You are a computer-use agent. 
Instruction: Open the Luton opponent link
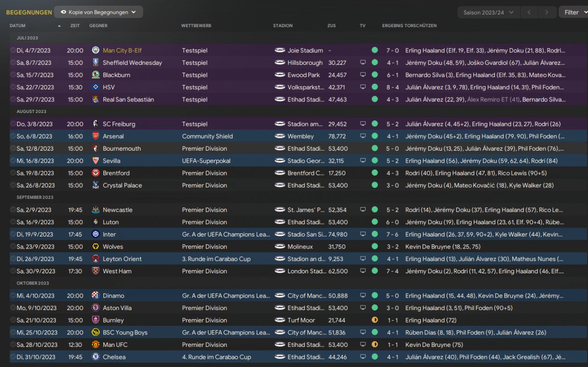click(x=111, y=222)
